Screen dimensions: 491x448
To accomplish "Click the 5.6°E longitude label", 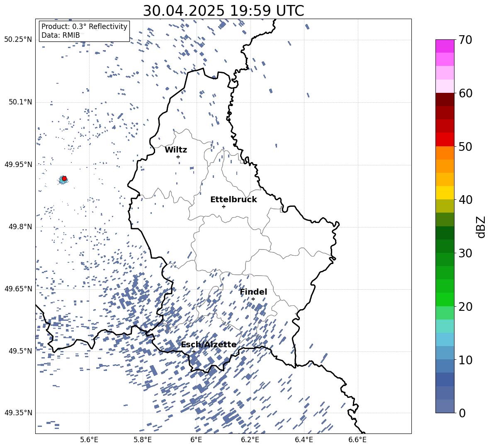I will coord(89,440).
